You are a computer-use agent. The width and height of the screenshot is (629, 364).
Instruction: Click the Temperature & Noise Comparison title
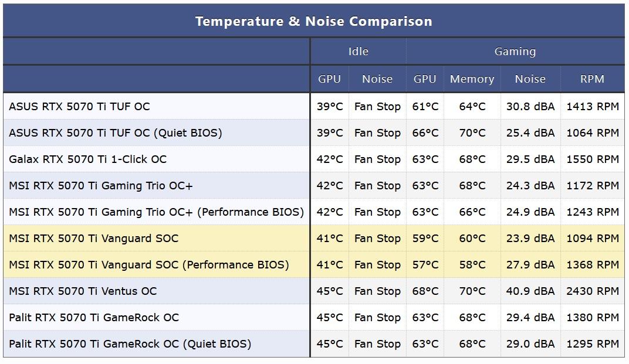pos(313,22)
